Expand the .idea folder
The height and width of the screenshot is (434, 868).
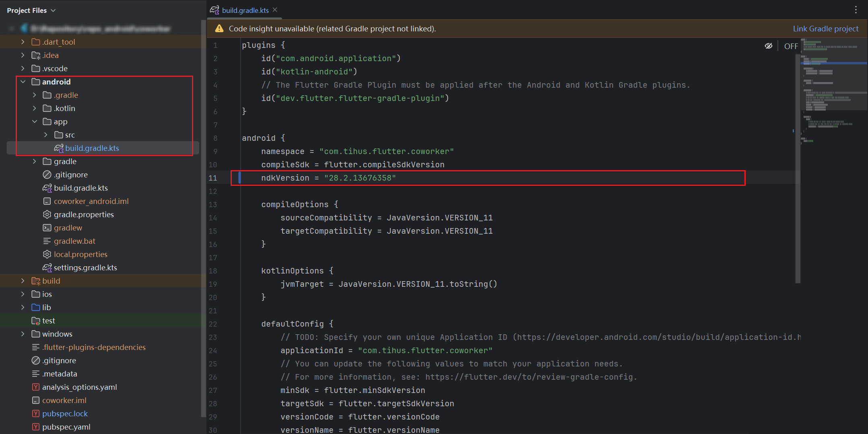pyautogui.click(x=23, y=55)
